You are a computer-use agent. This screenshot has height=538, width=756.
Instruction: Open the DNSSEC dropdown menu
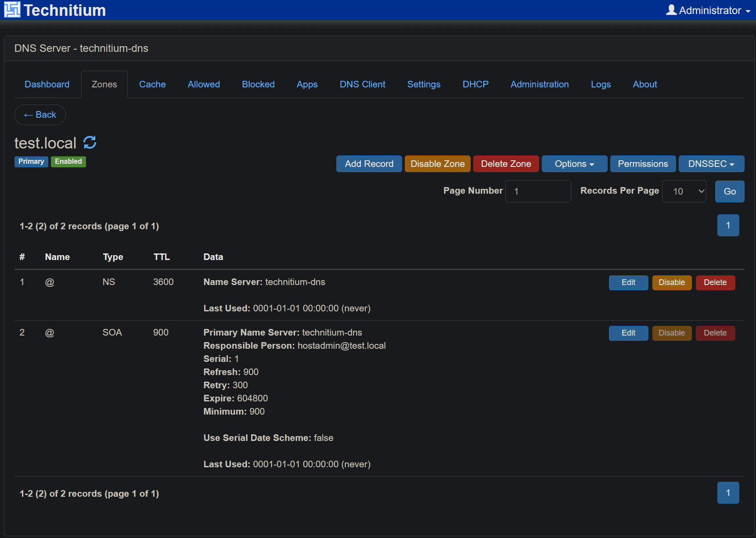coord(711,164)
